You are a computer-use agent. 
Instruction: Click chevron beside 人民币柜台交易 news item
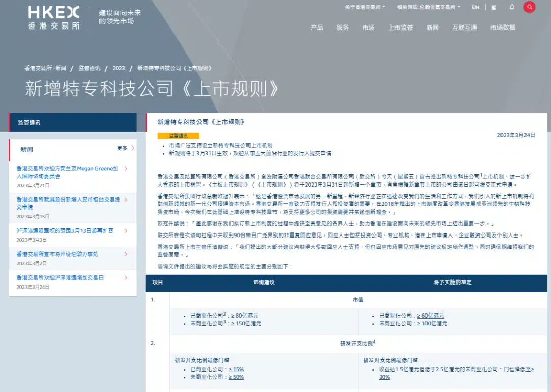pos(126,199)
